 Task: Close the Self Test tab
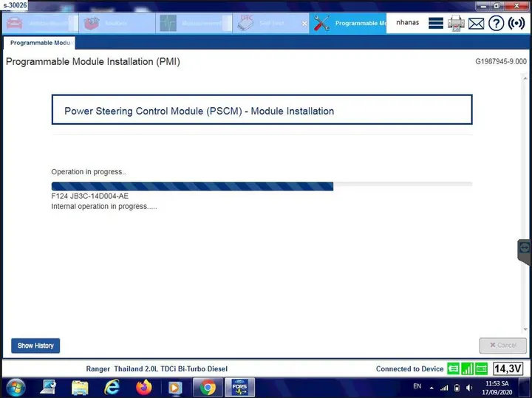click(304, 24)
